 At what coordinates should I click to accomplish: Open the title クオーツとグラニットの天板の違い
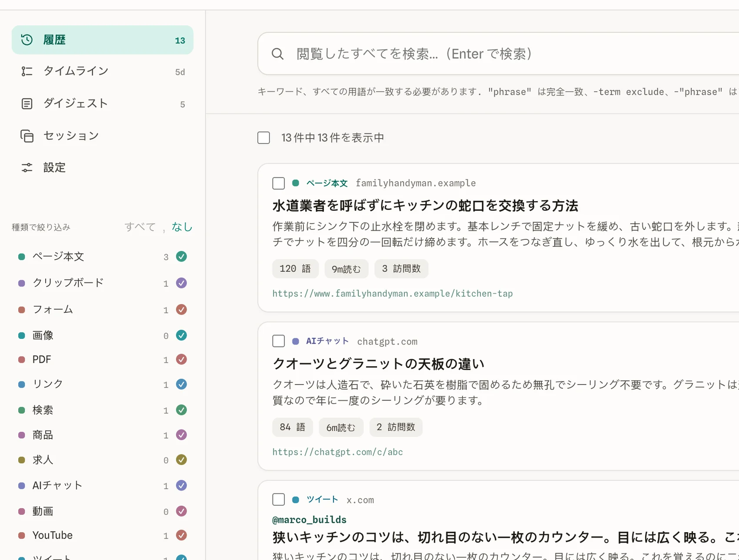(378, 364)
